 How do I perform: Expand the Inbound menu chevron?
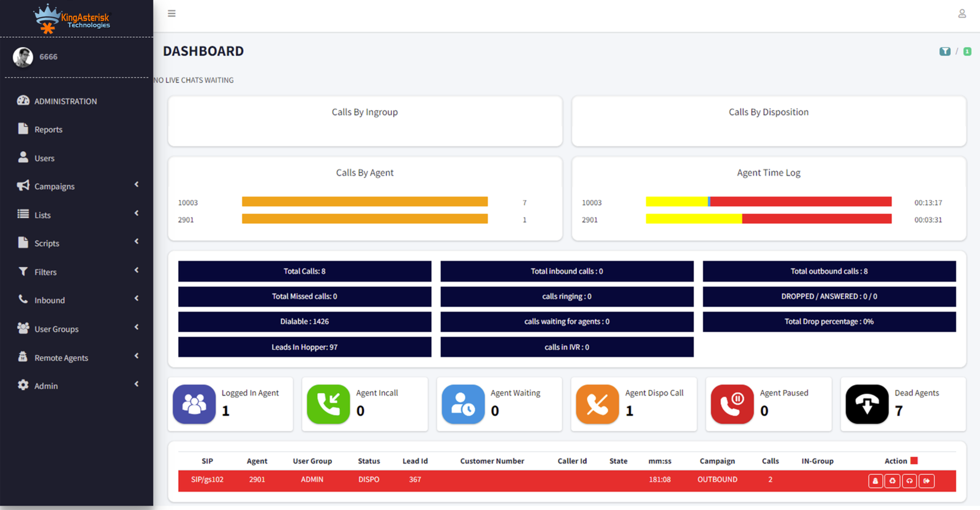pos(137,299)
